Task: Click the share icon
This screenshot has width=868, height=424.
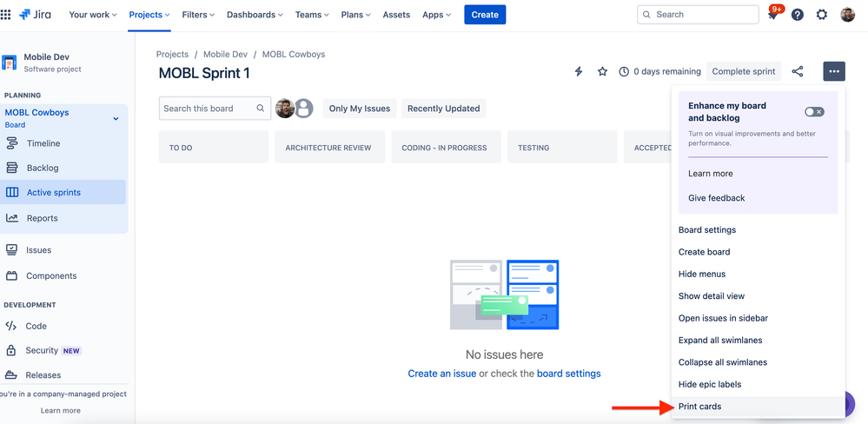Action: 797,71
